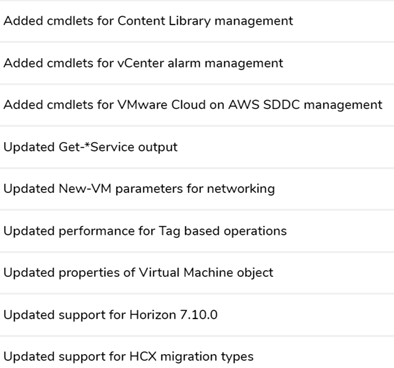394x368 pixels.
Task: Click the '7.10.0' version number
Action: point(199,315)
